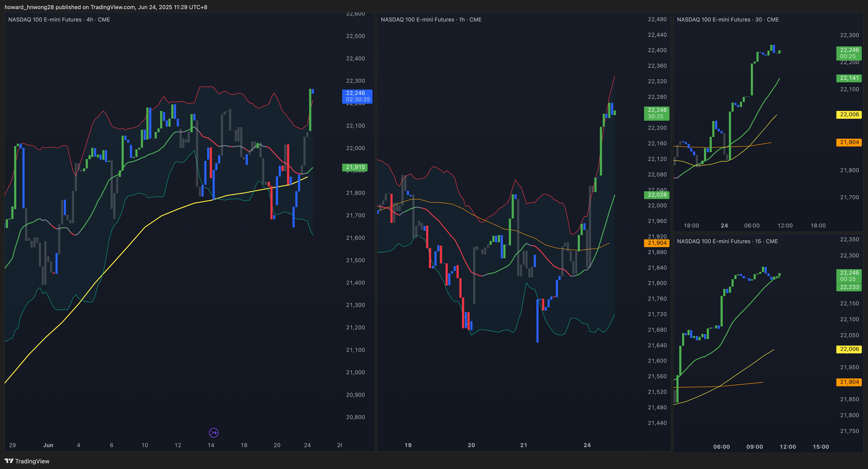This screenshot has width=868, height=469.
Task: Click the 29 date label on 4h time axis
Action: [12, 445]
